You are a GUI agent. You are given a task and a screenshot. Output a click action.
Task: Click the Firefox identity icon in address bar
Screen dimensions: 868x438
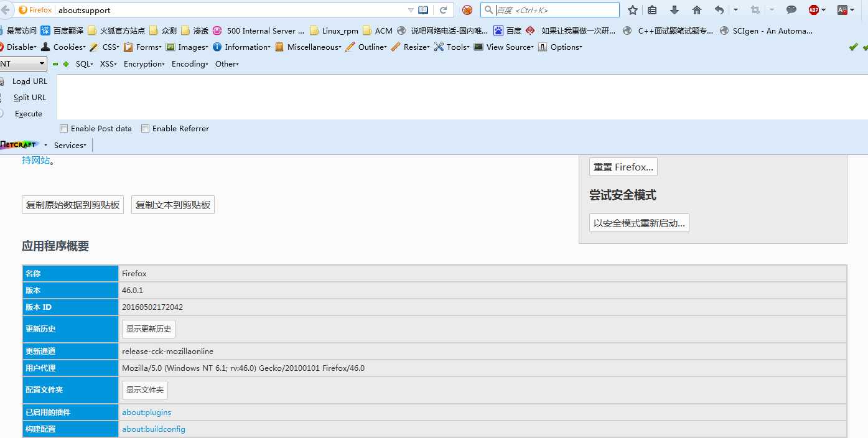click(x=35, y=10)
